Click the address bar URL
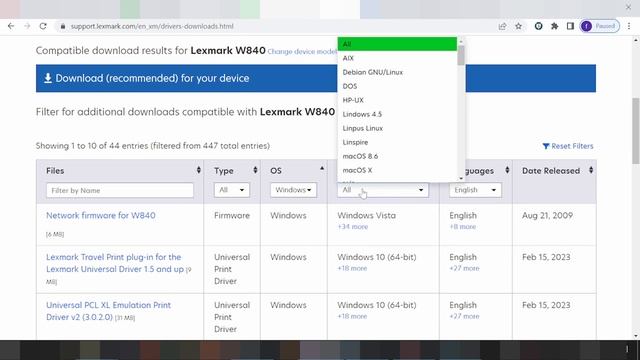Viewport: 640px width, 360px height. (x=152, y=26)
